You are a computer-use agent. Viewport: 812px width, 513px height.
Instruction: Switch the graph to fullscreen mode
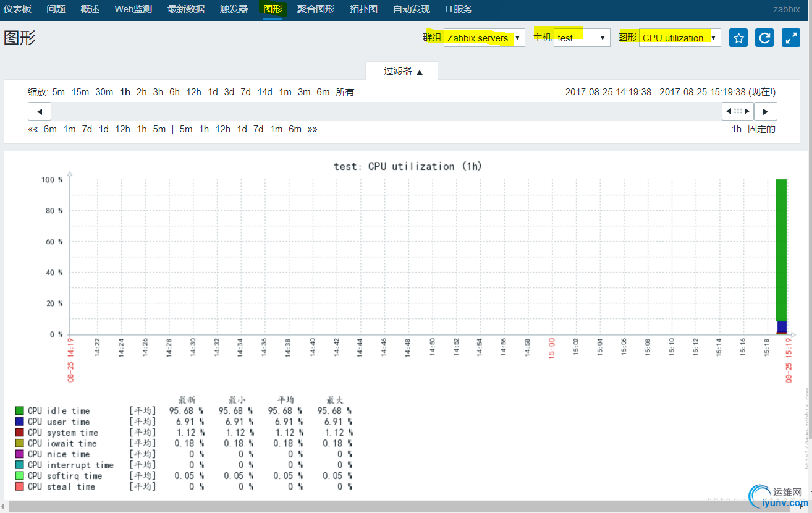click(x=791, y=38)
